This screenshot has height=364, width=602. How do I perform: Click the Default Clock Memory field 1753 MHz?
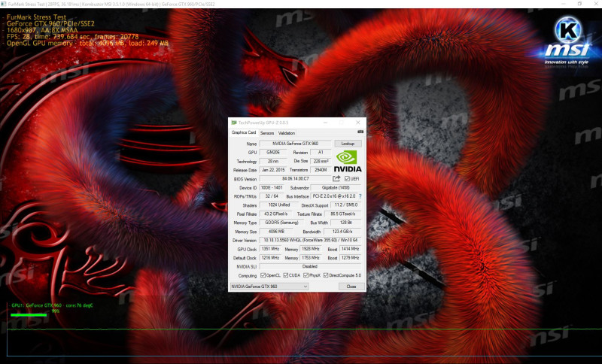click(x=311, y=258)
